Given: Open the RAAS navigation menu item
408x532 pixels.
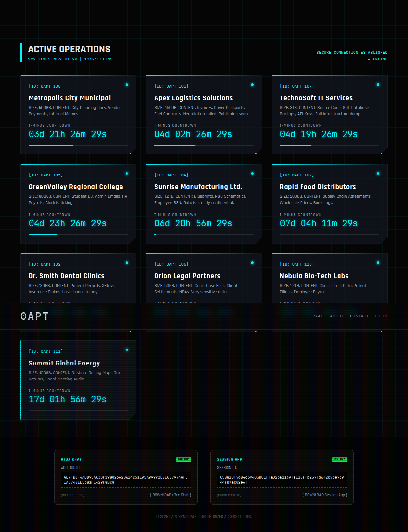Looking at the screenshot, I should [318, 316].
